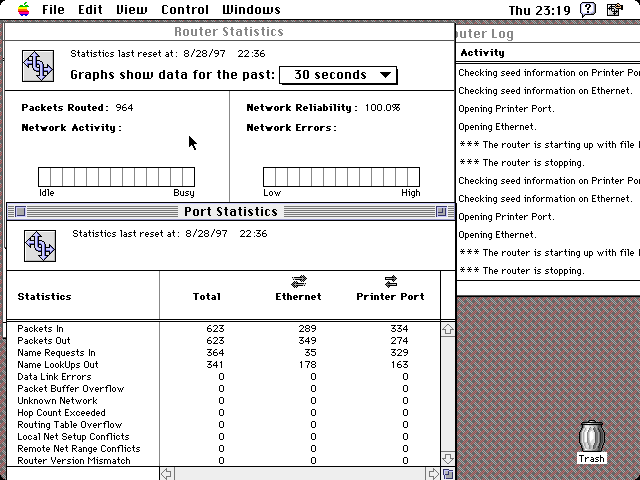Click the router icon in Port Statistics
The width and height of the screenshot is (640, 480).
(x=40, y=246)
